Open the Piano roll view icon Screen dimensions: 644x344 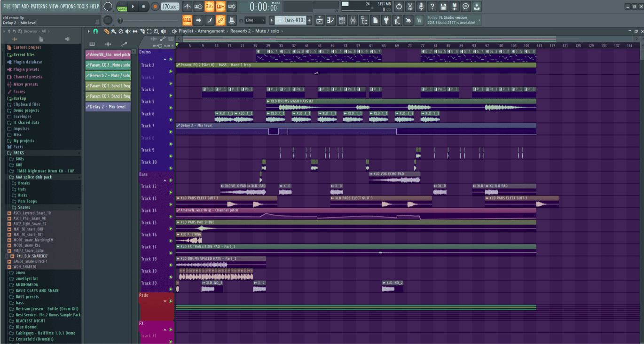tap(330, 20)
